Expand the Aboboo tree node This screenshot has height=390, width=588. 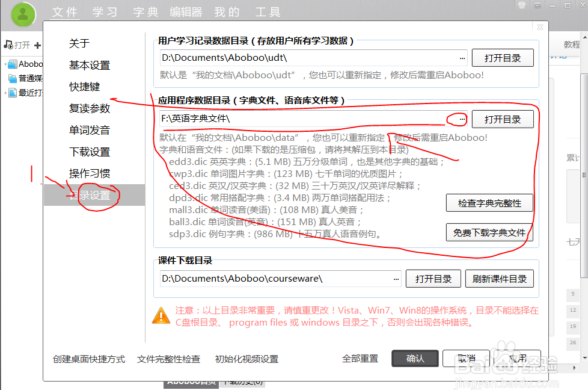point(5,64)
